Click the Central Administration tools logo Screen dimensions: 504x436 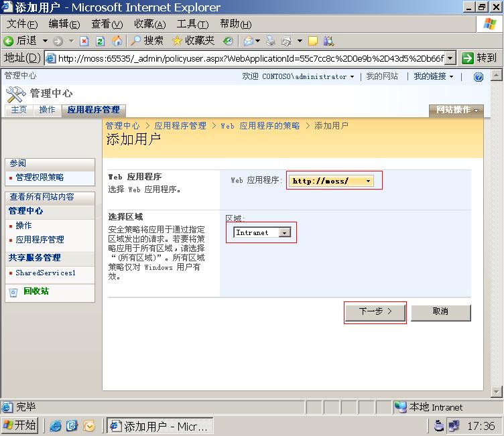click(15, 94)
